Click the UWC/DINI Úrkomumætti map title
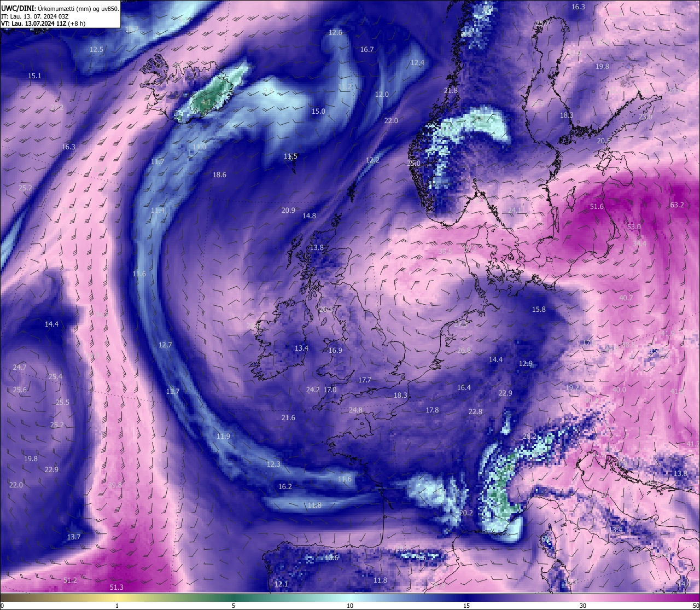 (x=60, y=8)
